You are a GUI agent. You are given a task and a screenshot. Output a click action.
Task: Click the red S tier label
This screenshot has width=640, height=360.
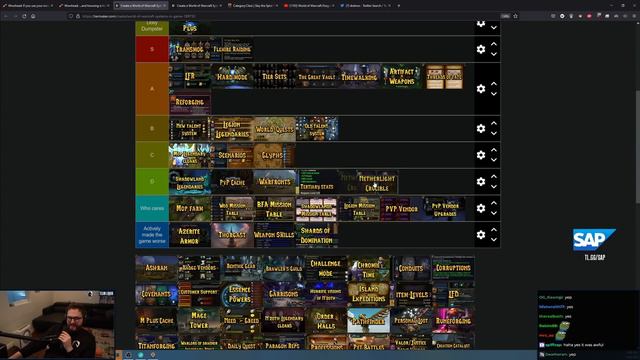(x=152, y=49)
